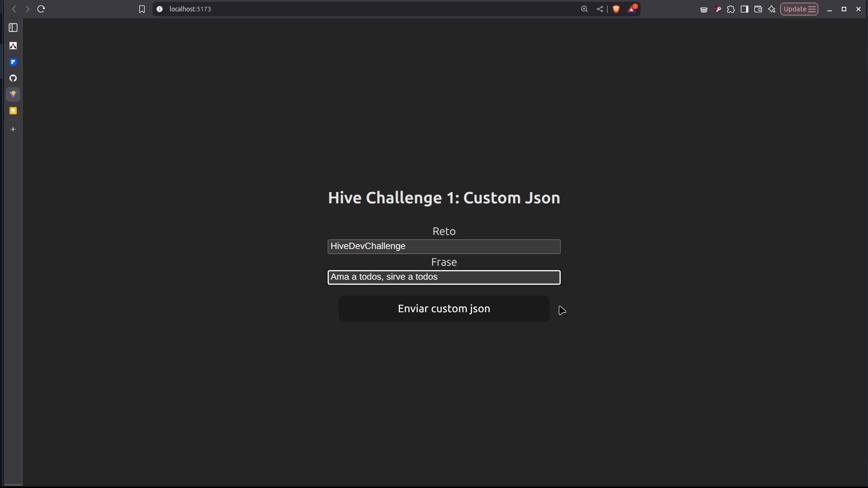Toggle the vertical tabs sidebar panel icon
868x488 pixels.
[13, 28]
